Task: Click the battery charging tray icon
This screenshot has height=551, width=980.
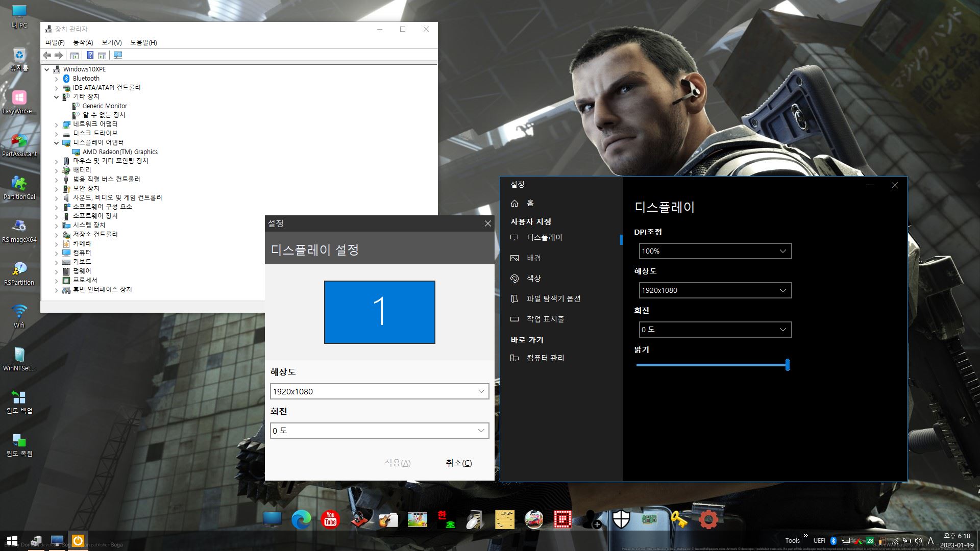Action: [x=907, y=541]
